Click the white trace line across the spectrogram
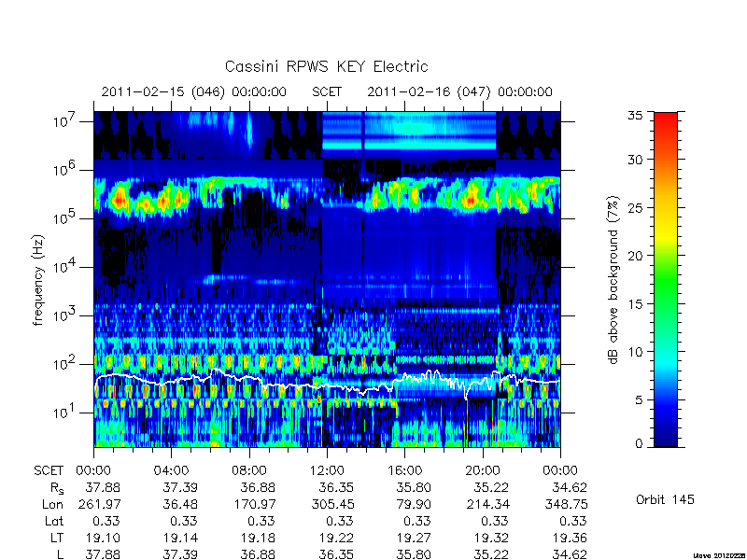 [x=326, y=384]
